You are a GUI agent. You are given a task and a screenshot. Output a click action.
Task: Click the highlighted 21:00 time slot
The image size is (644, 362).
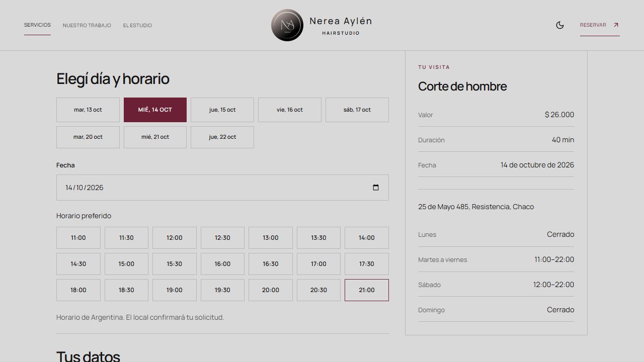(367, 290)
